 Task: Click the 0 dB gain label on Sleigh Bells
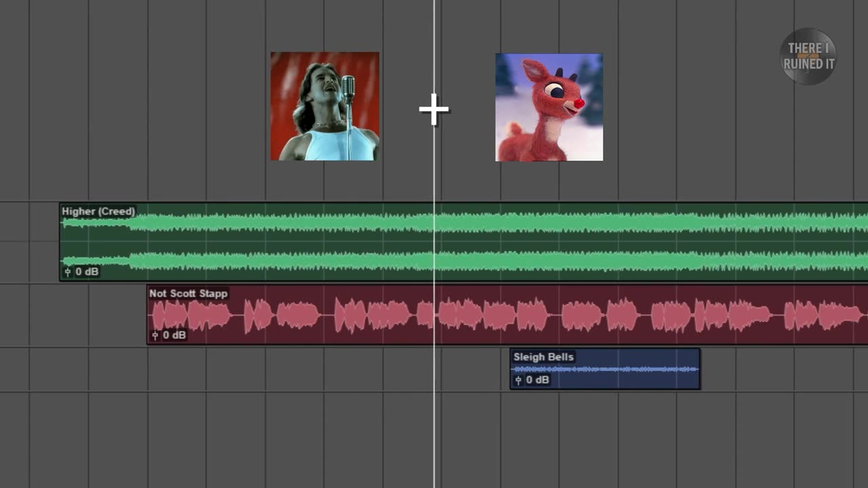(x=537, y=380)
